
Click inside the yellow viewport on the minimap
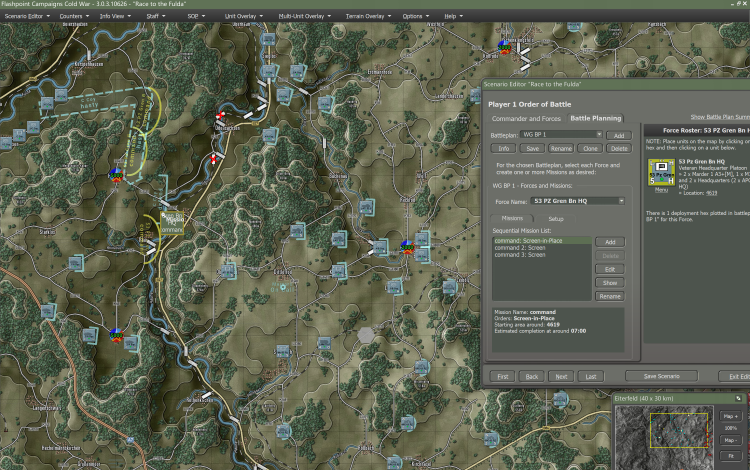click(x=679, y=430)
